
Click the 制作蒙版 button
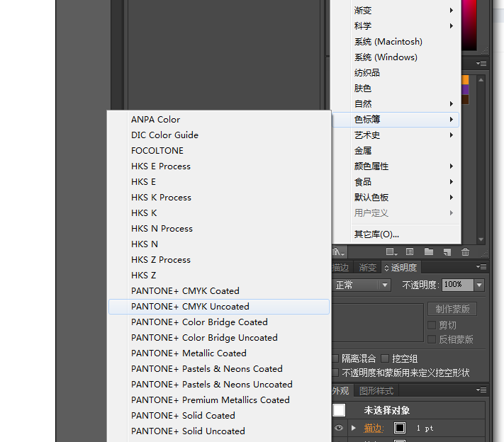coord(452,309)
